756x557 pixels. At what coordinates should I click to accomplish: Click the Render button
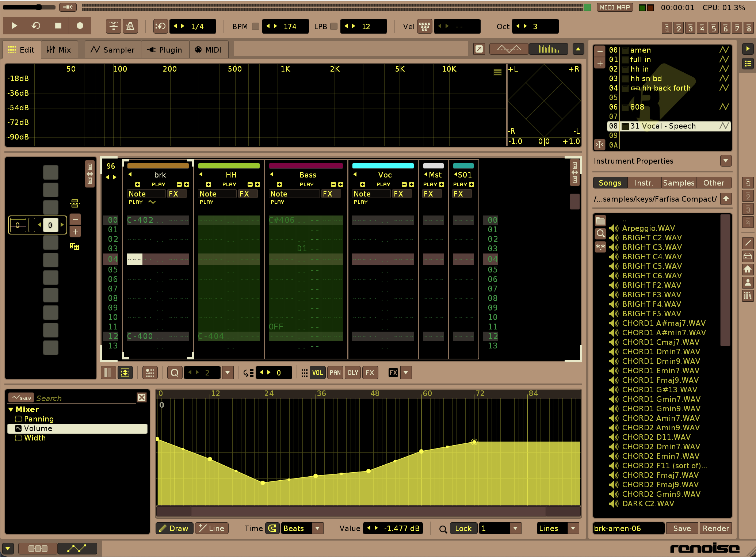[715, 528]
